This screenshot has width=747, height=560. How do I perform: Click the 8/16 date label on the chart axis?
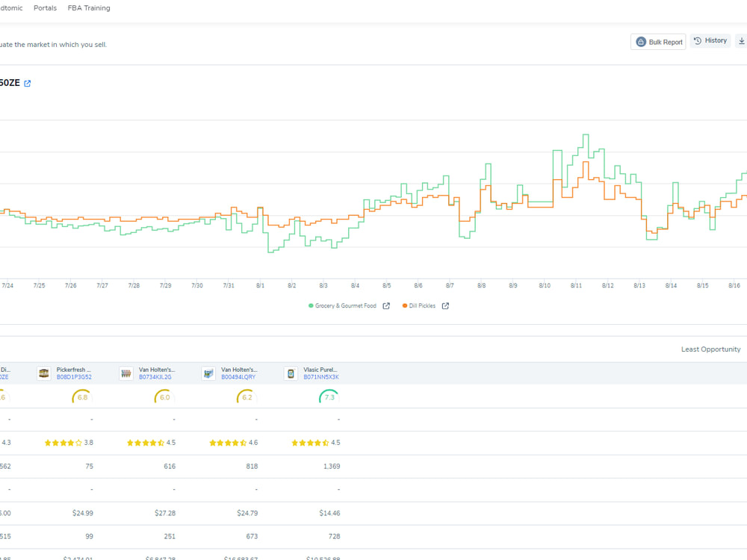(x=734, y=286)
